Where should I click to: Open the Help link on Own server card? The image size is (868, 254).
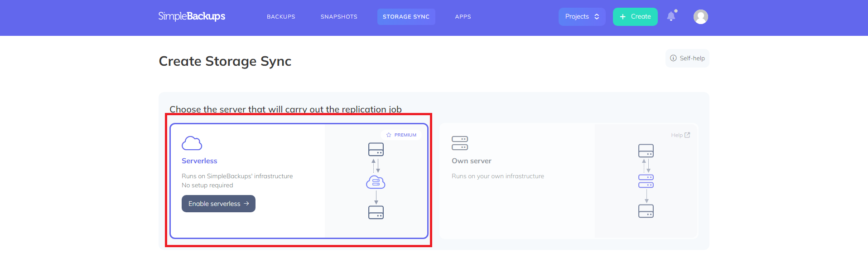(680, 135)
